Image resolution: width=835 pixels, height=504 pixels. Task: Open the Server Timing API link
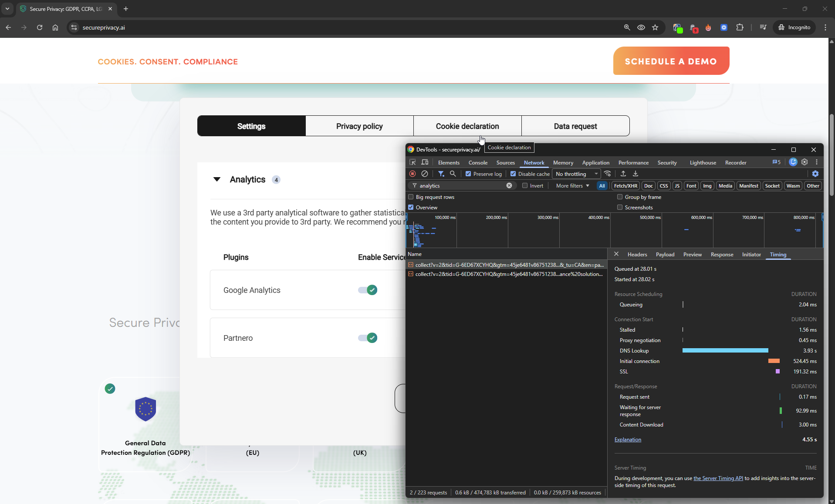(718, 478)
